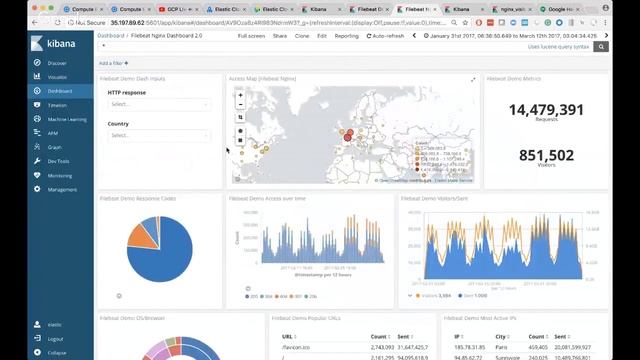Image resolution: width=640 pixels, height=360 pixels.
Task: Click the 14,479,391 Requests metric
Action: [546, 110]
